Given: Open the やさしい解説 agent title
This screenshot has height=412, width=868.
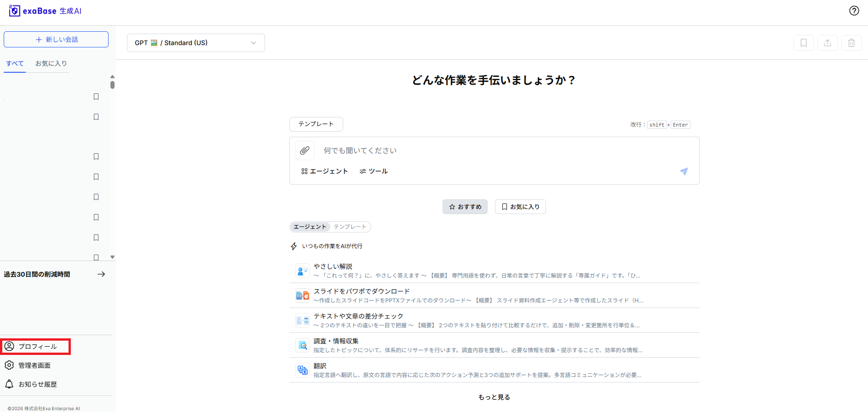Looking at the screenshot, I should (x=333, y=267).
